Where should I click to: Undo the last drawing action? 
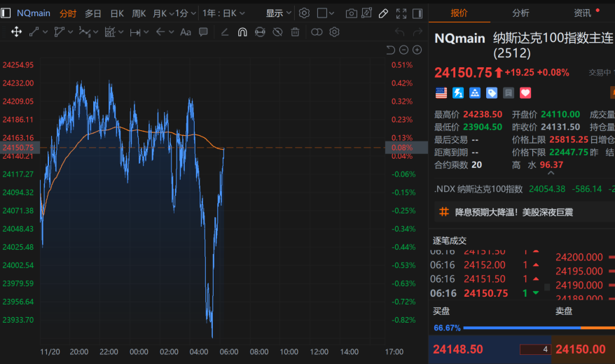coord(400,31)
